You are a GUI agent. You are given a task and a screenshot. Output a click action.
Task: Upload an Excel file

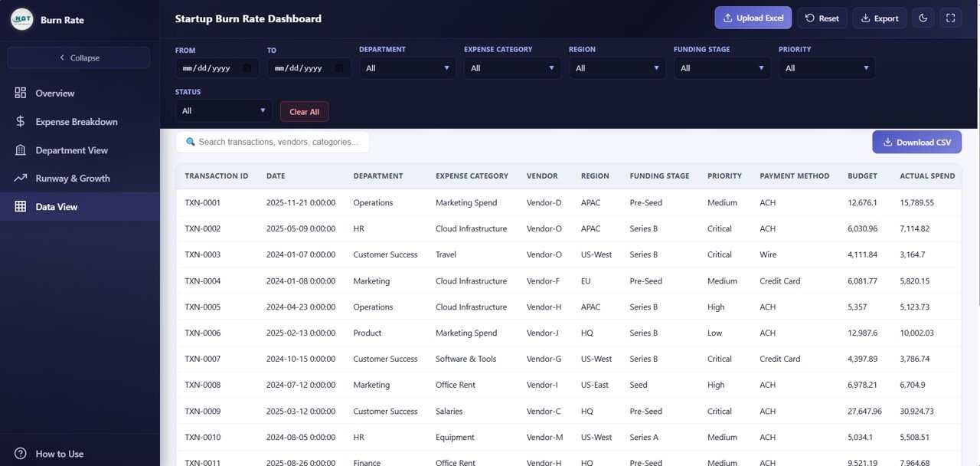[753, 16]
